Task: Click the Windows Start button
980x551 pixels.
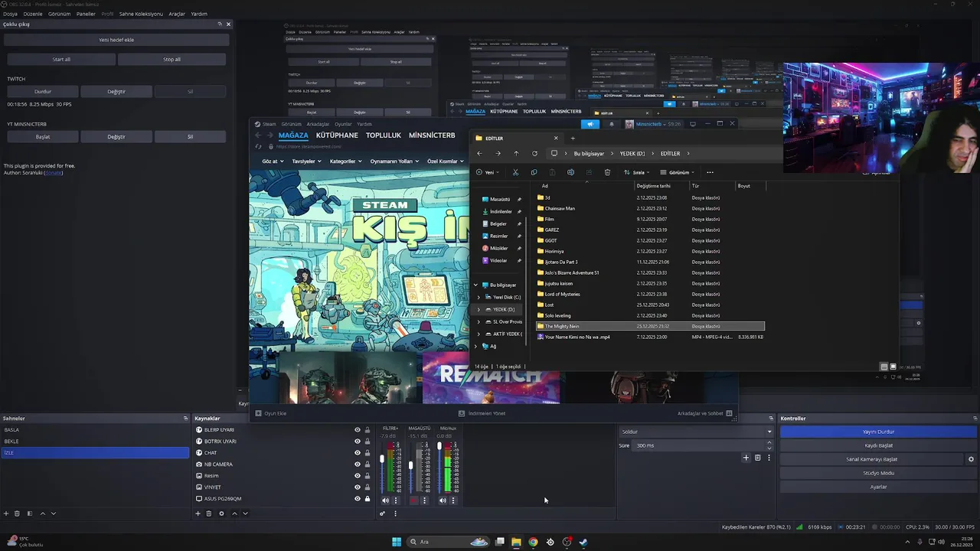Action: (x=397, y=542)
